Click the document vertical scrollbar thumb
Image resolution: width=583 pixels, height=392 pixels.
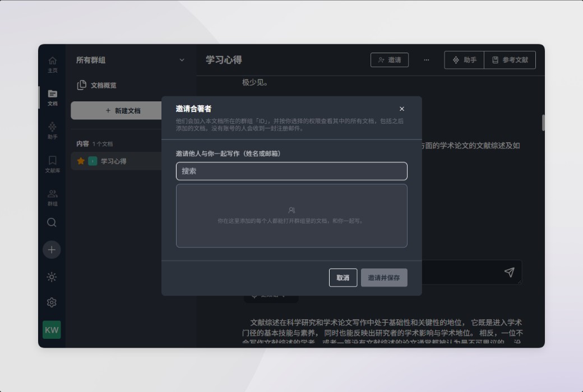tap(543, 123)
